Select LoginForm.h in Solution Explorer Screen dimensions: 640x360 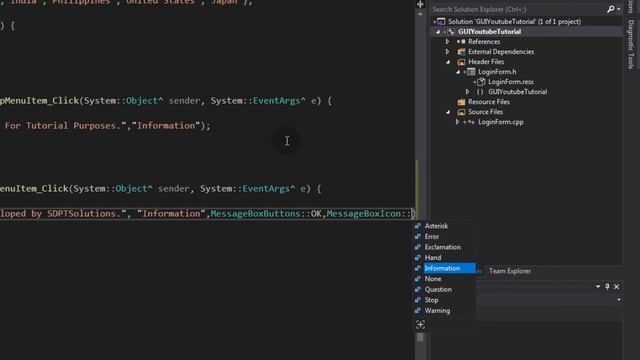[497, 71]
